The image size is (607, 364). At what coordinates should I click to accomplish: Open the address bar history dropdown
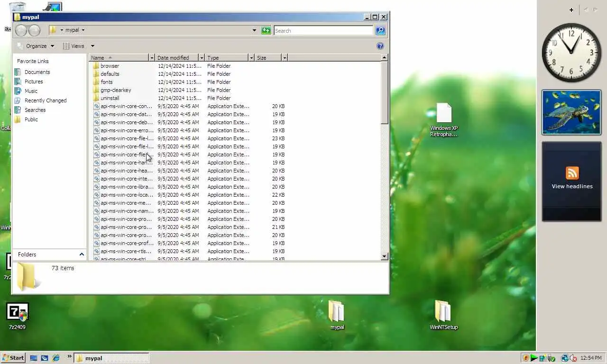[x=254, y=30]
